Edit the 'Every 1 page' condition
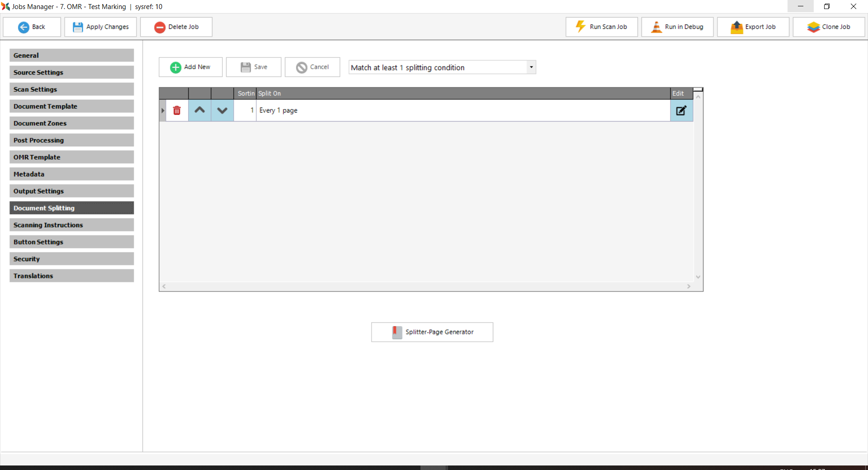 coord(681,111)
